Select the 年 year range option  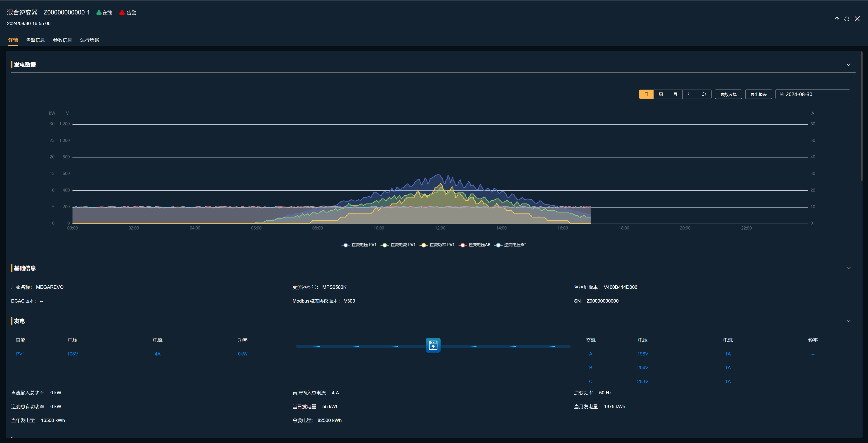pos(690,94)
